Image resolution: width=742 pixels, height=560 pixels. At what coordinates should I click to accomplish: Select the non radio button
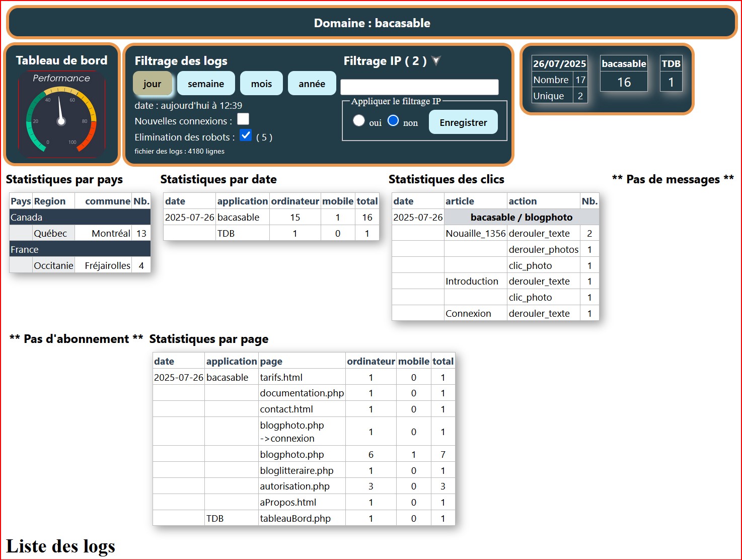point(393,121)
